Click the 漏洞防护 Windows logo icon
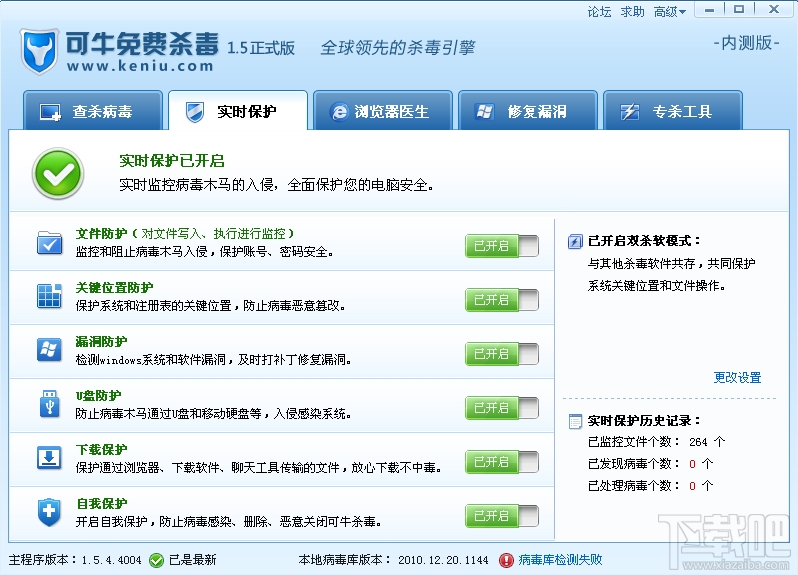Viewport: 798px width, 575px height. click(49, 350)
